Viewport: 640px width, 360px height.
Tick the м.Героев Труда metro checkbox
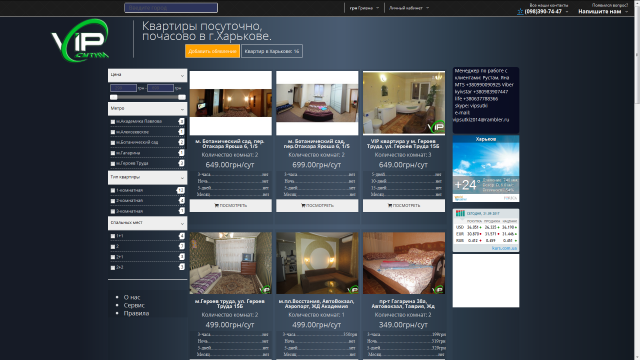pos(113,163)
